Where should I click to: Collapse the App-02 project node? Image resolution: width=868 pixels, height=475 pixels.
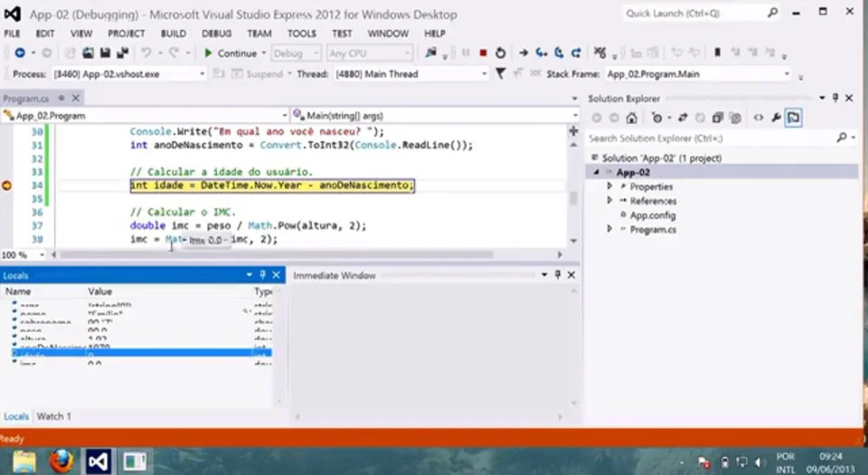(597, 172)
